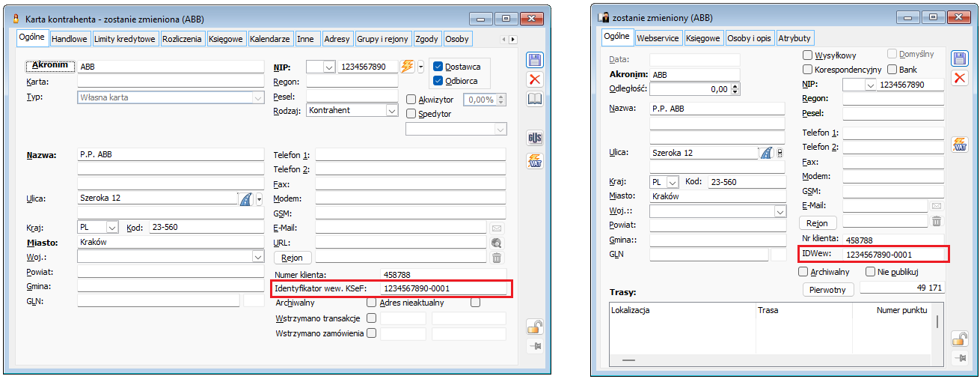Cancel the address window with the red X icon
Viewport: 980px width, 379px height.
coord(959,79)
